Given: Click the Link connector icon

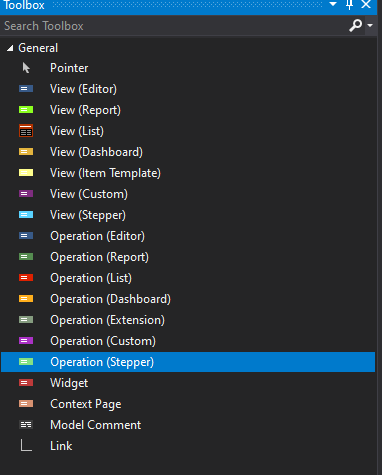Looking at the screenshot, I should click(26, 446).
